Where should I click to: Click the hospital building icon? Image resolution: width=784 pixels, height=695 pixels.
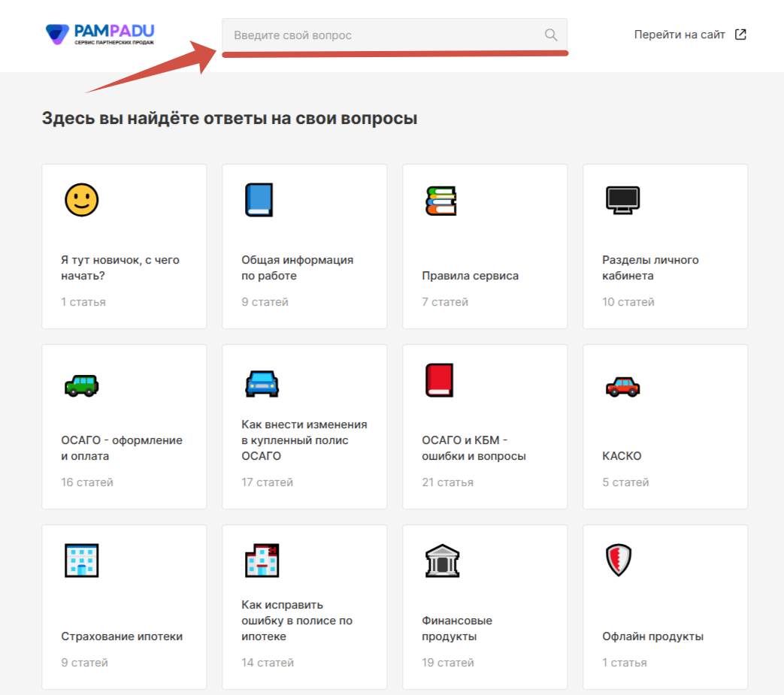click(x=262, y=560)
